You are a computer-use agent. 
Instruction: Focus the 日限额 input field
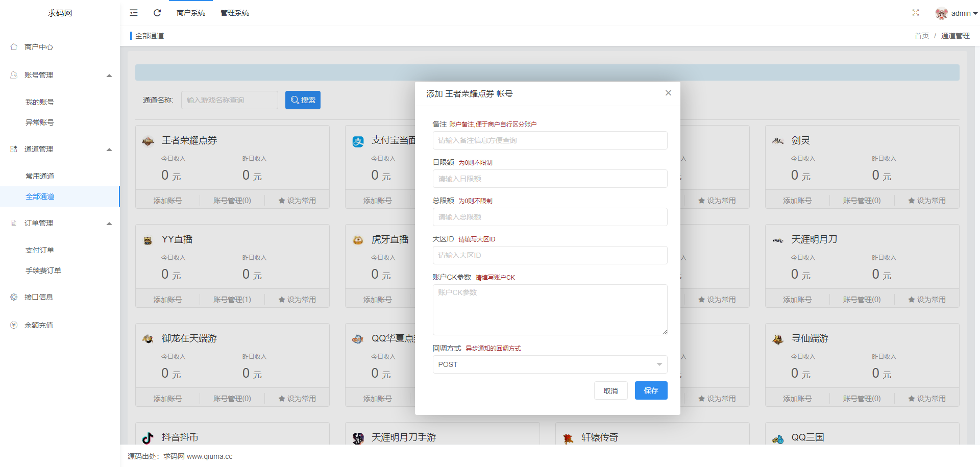click(x=550, y=179)
